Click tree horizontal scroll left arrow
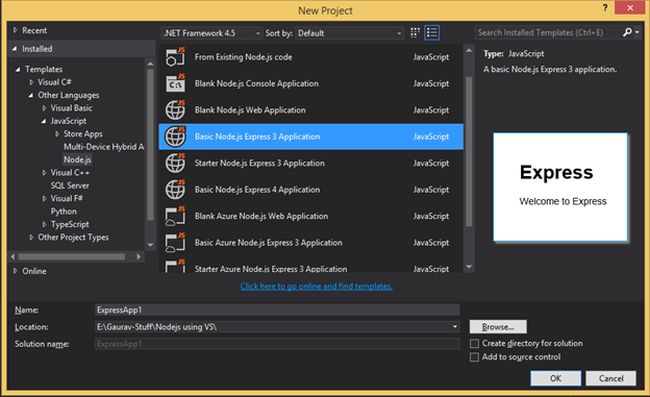Screen dimensions: 650x397 click(x=13, y=257)
